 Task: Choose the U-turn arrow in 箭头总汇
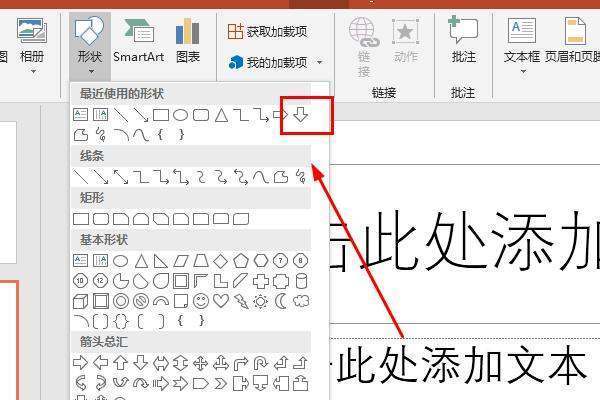click(x=261, y=363)
